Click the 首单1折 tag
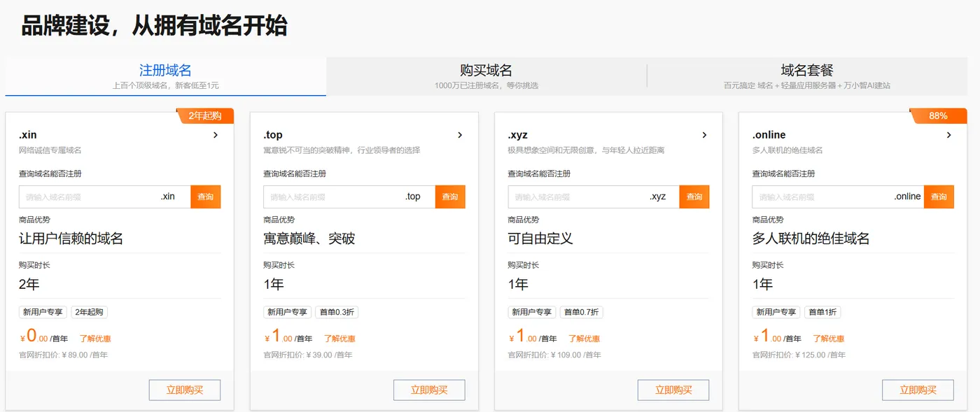Image resolution: width=980 pixels, height=412 pixels. pyautogui.click(x=822, y=312)
